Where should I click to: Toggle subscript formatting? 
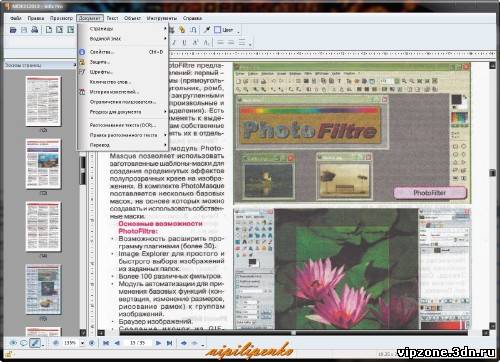pos(206,43)
